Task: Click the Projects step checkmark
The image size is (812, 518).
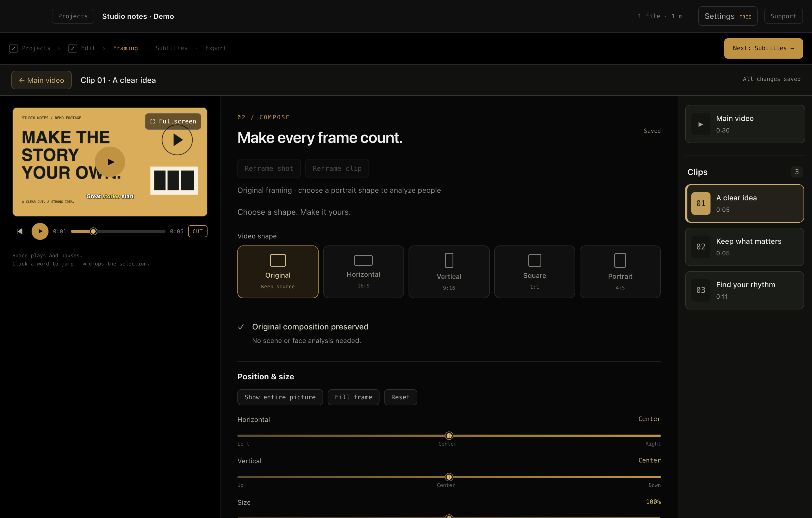Action: pos(14,48)
